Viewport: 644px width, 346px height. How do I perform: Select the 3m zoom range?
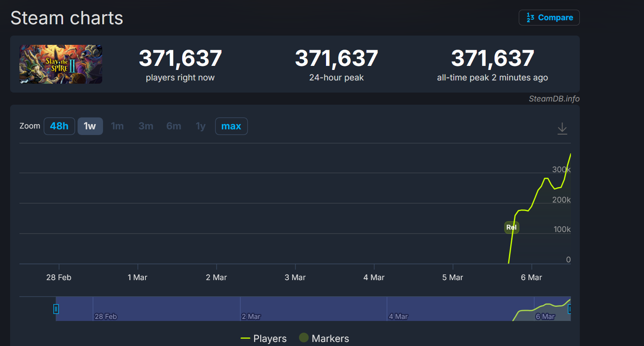[x=146, y=126]
